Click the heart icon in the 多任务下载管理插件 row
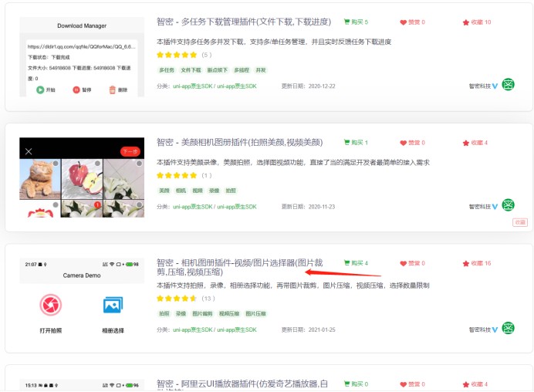 [x=404, y=22]
